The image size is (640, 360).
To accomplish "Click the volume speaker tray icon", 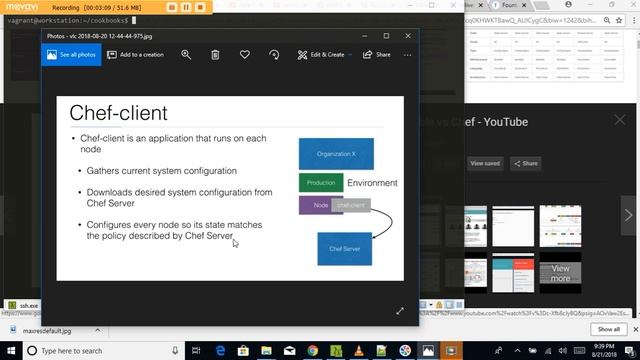I will click(563, 351).
